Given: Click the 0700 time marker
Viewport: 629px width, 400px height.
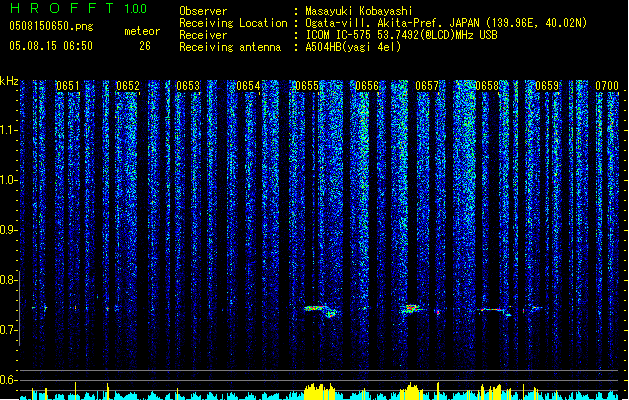Looking at the screenshot, I should pos(607,86).
